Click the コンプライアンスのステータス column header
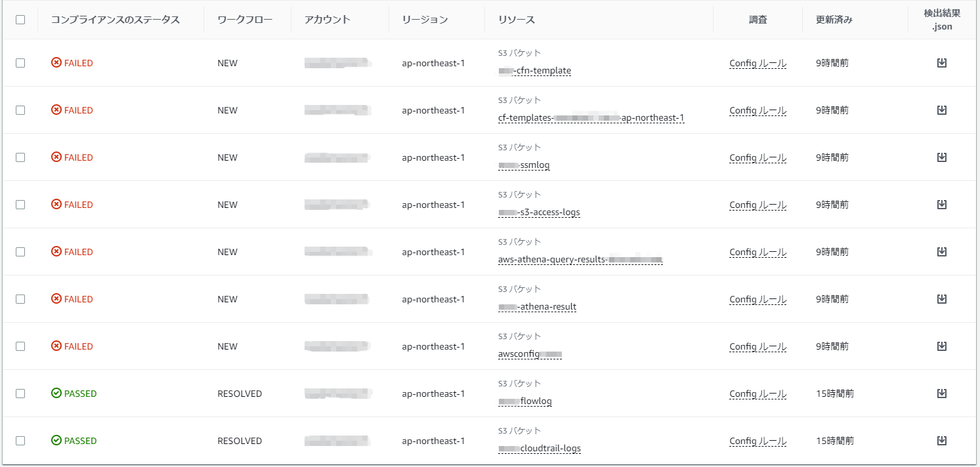This screenshot has width=980, height=467. point(116,20)
